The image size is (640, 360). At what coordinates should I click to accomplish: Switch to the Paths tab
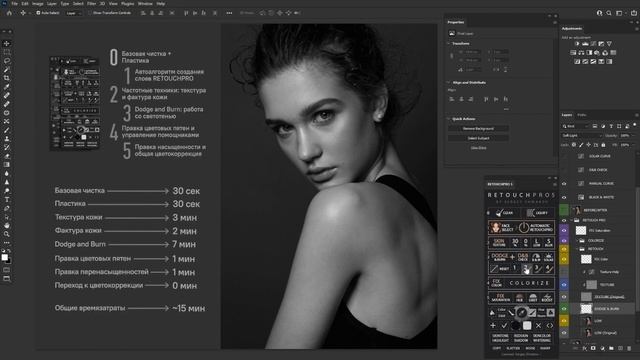point(582,115)
